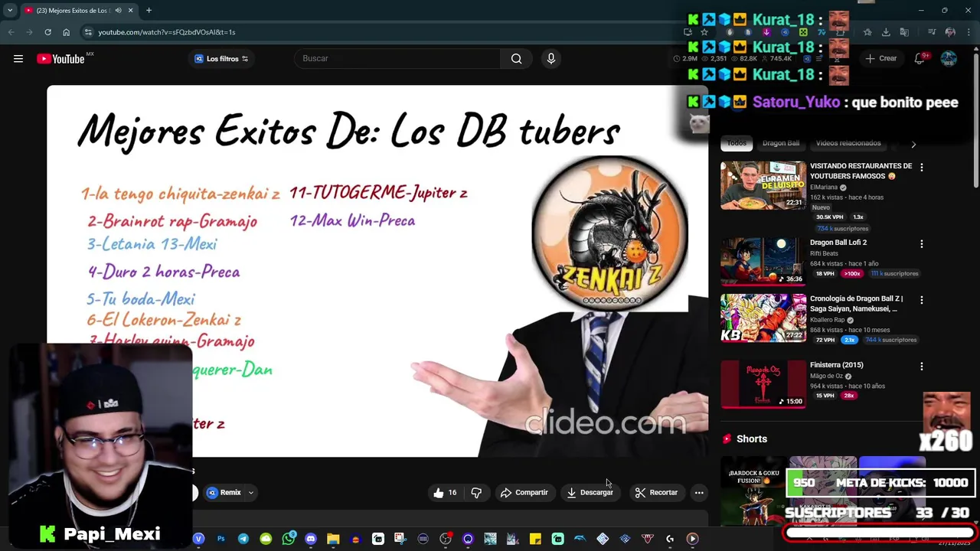Go to browser home page
This screenshot has width=980, height=551.
pyautogui.click(x=66, y=32)
